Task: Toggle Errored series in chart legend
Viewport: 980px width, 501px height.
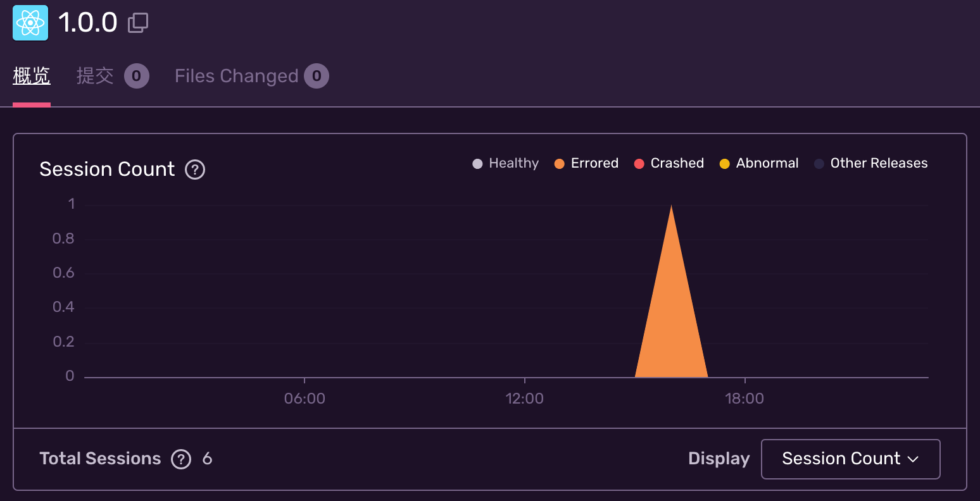Action: pyautogui.click(x=586, y=163)
